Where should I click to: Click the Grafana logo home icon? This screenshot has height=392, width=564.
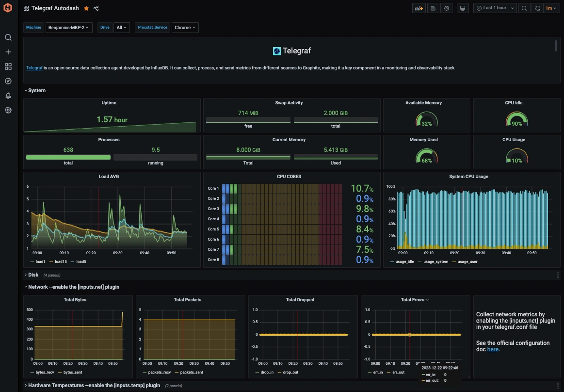(x=8, y=8)
